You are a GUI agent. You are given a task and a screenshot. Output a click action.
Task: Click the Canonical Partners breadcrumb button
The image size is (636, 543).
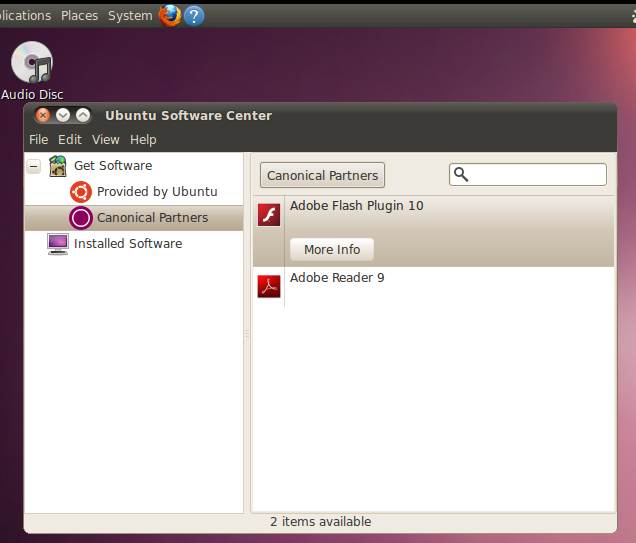point(322,175)
